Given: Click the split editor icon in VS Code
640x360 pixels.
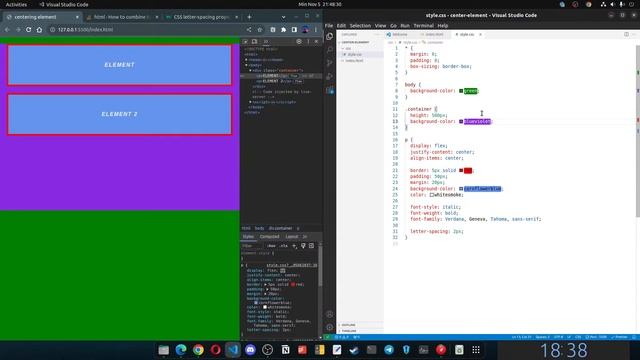Looking at the screenshot, I should (x=626, y=35).
